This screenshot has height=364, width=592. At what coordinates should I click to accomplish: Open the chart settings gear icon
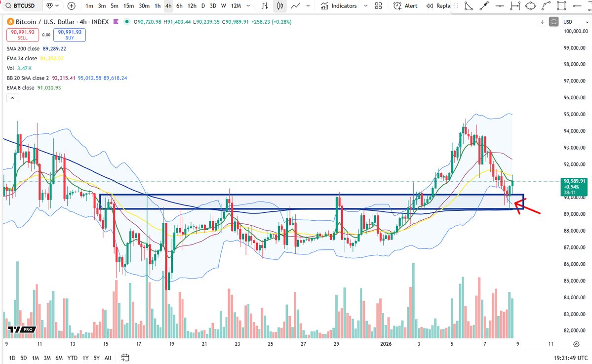(x=576, y=344)
